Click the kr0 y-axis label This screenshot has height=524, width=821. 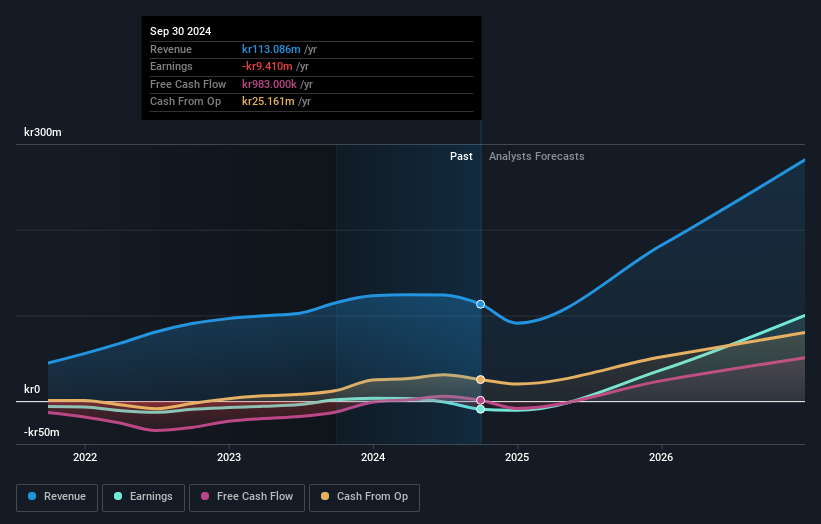(32, 389)
